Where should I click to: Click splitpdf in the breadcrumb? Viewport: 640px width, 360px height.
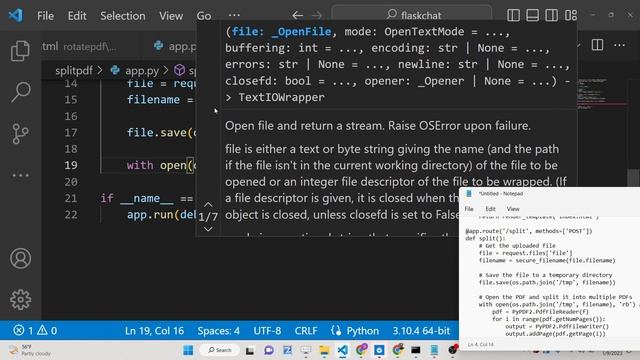tap(74, 70)
